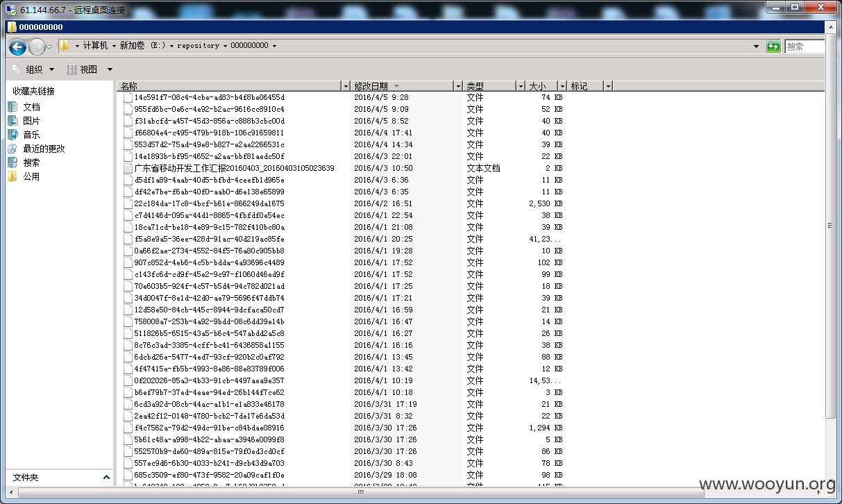842x504 pixels.
Task: Click the folder icon in the address bar
Action: (x=65, y=46)
